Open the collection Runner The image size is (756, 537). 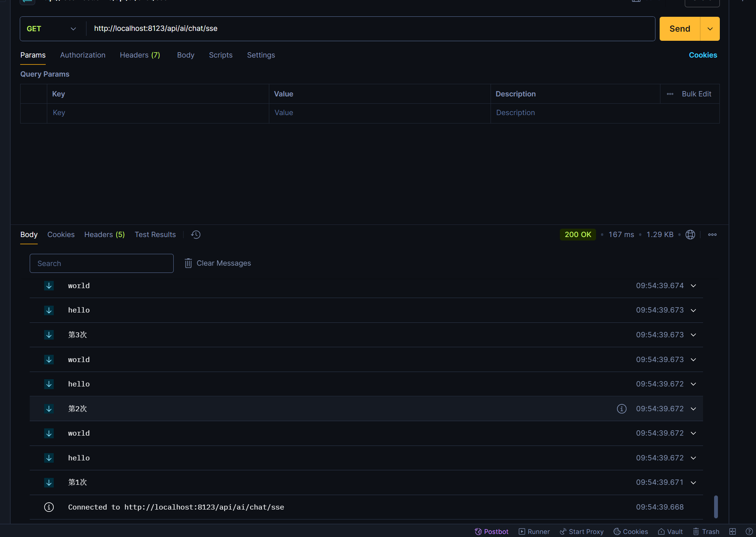tap(534, 531)
